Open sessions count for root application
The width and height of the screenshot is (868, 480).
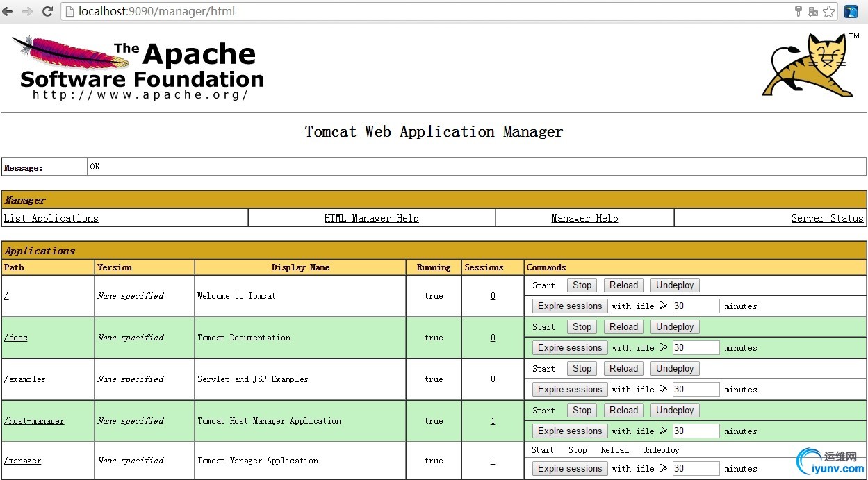[493, 296]
